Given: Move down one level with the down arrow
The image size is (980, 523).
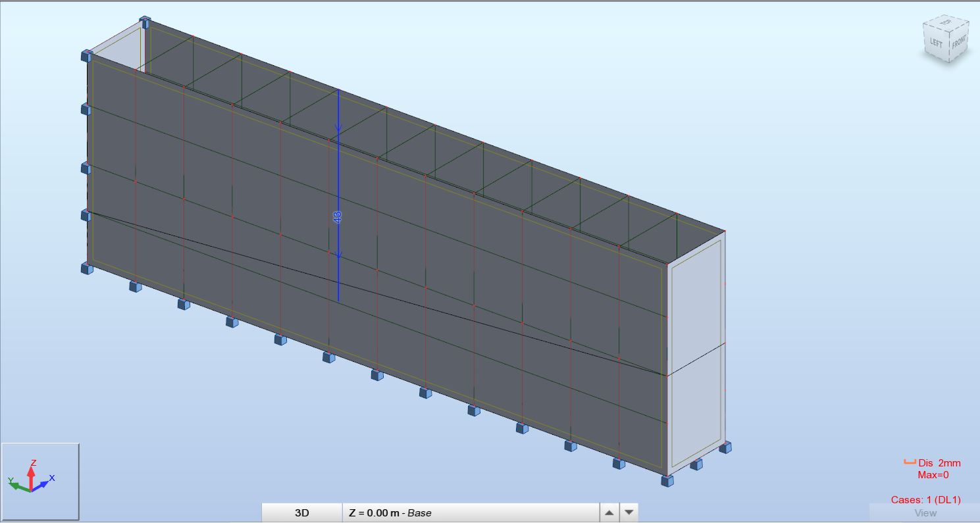Looking at the screenshot, I should click(629, 513).
